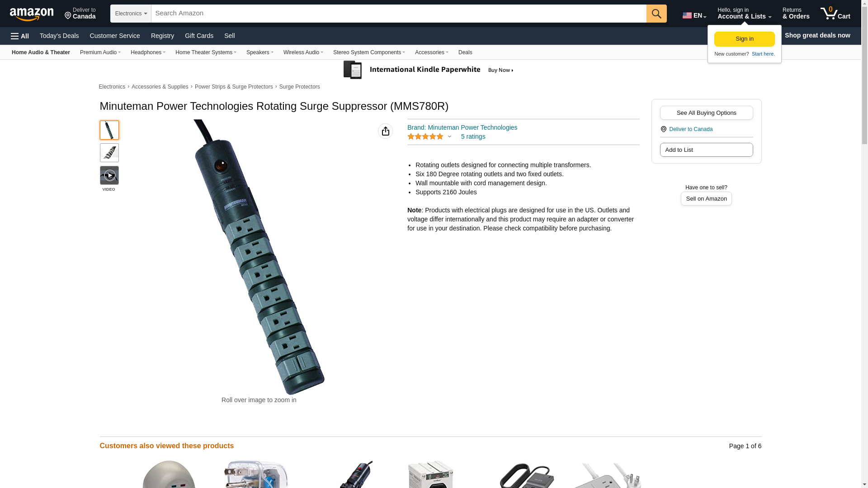
Task: Open the Add to List dropdown
Action: point(706,150)
